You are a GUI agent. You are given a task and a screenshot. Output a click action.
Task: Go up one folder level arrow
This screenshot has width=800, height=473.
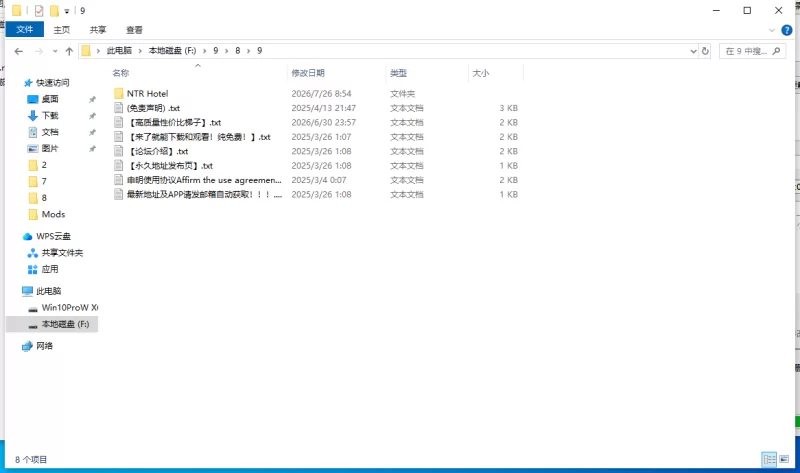(x=69, y=51)
